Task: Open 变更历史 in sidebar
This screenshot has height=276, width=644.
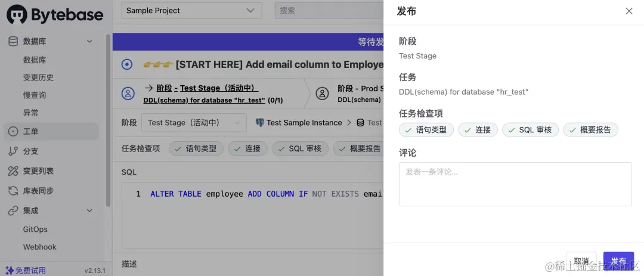Action: tap(38, 77)
